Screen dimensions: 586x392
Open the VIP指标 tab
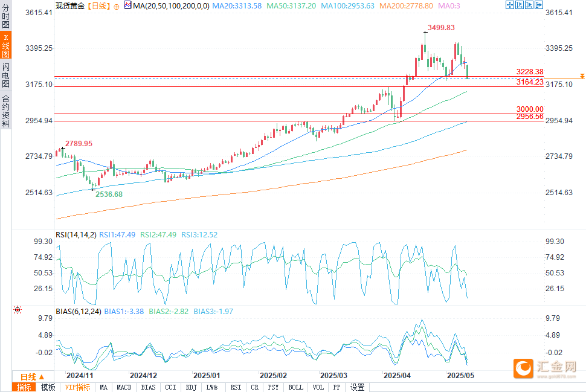click(77, 387)
